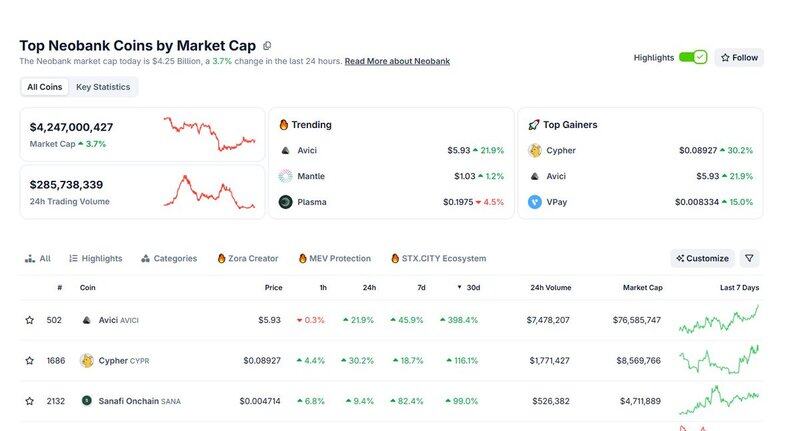Click the Sanafi Onchain coin icon
The height and width of the screenshot is (431, 800).
point(87,401)
